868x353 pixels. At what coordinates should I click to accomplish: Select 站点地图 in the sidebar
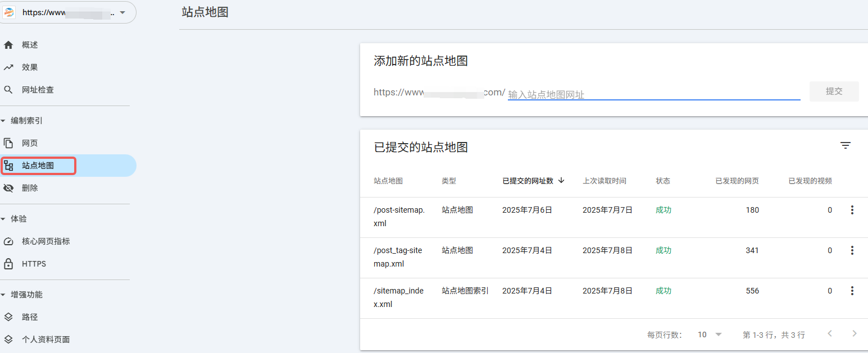click(38, 166)
